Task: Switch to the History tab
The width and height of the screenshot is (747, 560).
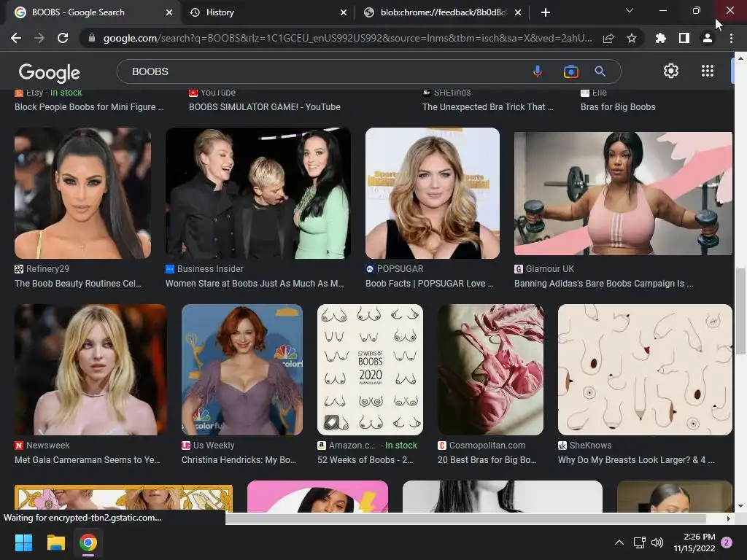Action: tap(261, 12)
